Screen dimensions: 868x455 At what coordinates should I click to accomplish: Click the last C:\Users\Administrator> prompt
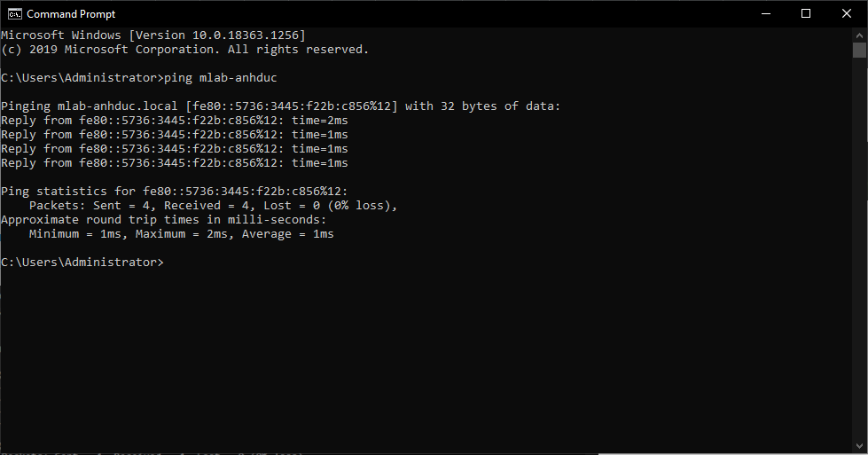tap(82, 262)
